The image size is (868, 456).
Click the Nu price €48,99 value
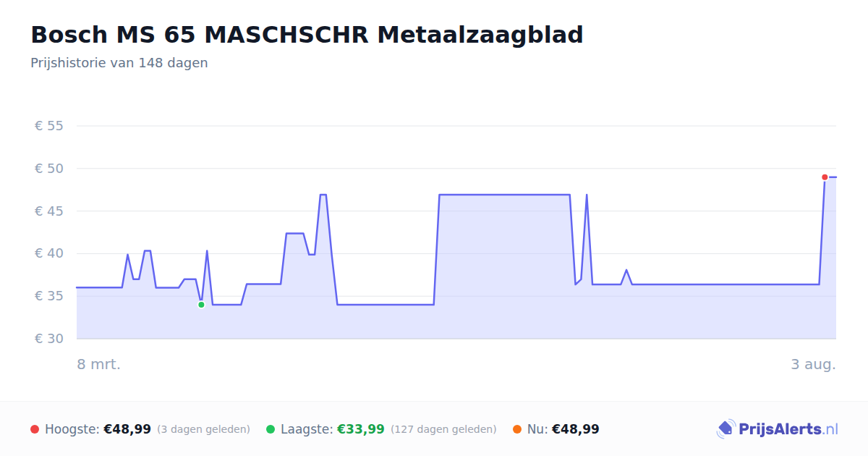[x=576, y=429]
